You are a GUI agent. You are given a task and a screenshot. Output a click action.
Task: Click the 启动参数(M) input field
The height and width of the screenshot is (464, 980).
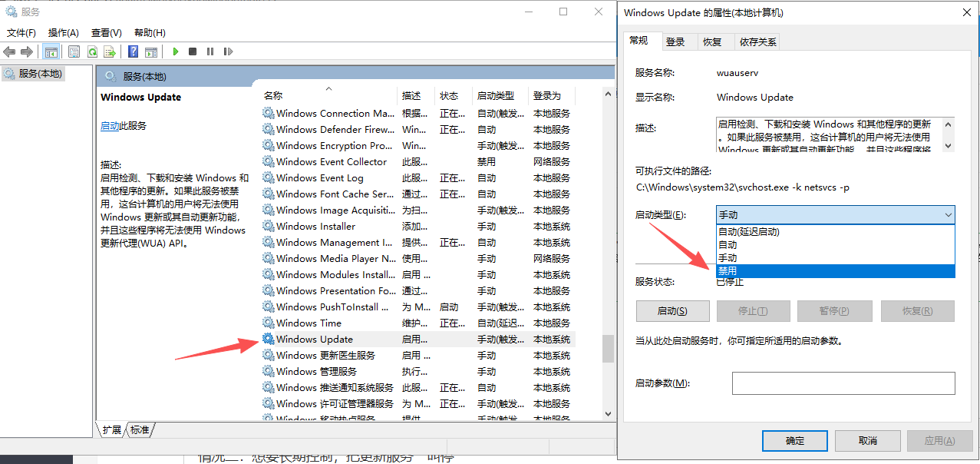pos(843,383)
